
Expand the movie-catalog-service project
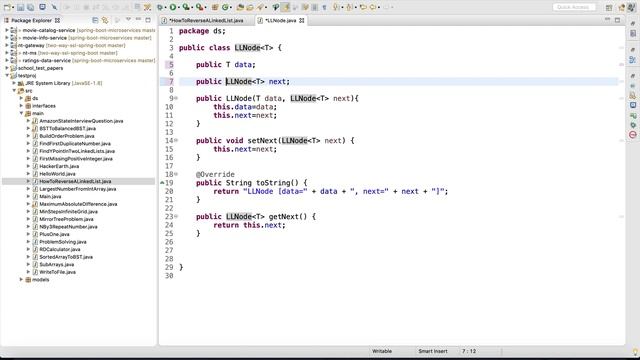(7, 30)
